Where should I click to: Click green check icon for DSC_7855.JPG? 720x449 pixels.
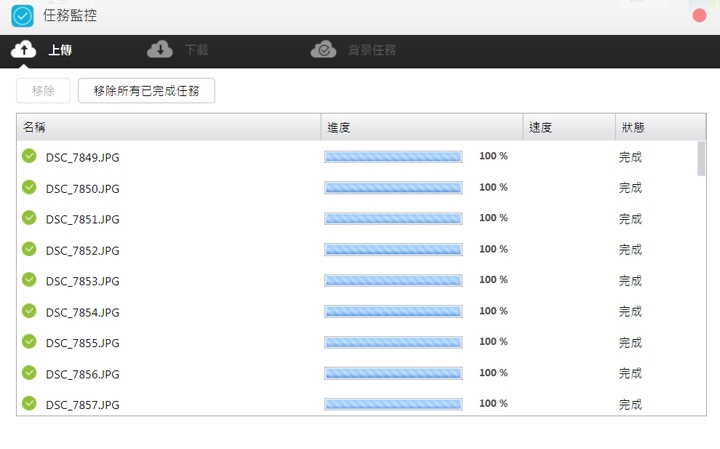tap(29, 342)
